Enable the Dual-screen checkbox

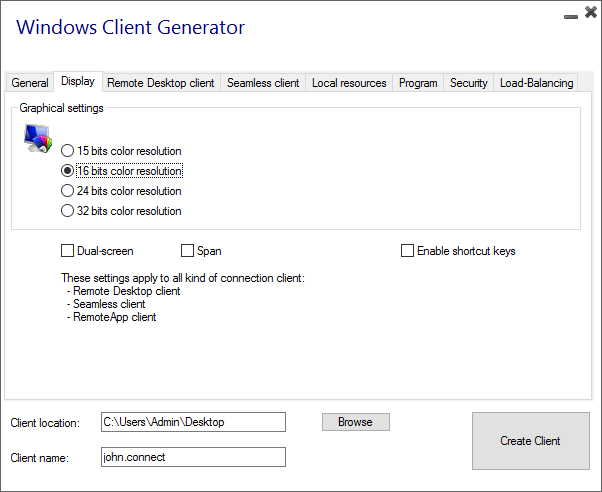tap(68, 251)
